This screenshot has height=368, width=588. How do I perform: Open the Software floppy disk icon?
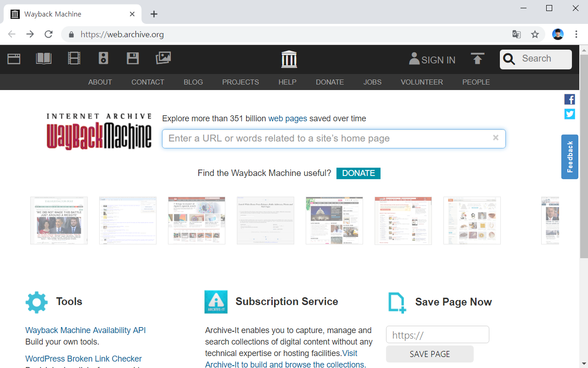[x=133, y=58]
